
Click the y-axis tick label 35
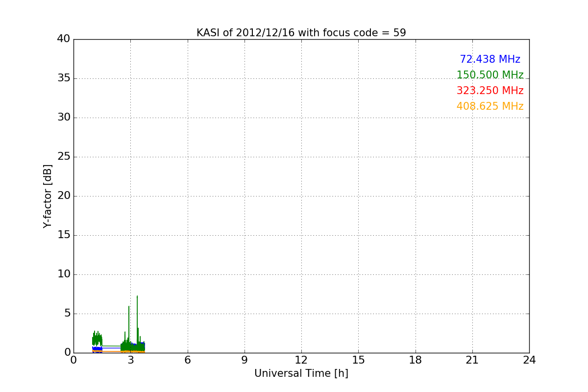pyautogui.click(x=64, y=78)
